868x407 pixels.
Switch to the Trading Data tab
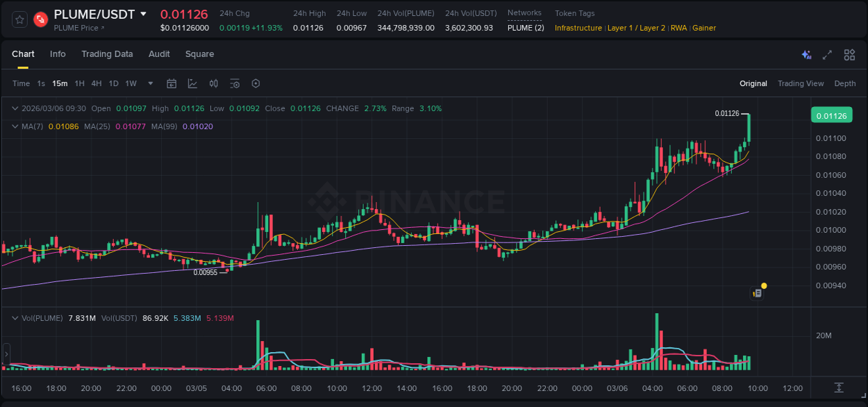[x=107, y=54]
